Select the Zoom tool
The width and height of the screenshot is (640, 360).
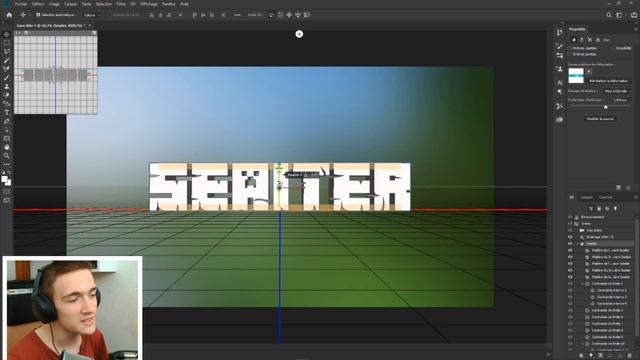pyautogui.click(x=7, y=156)
